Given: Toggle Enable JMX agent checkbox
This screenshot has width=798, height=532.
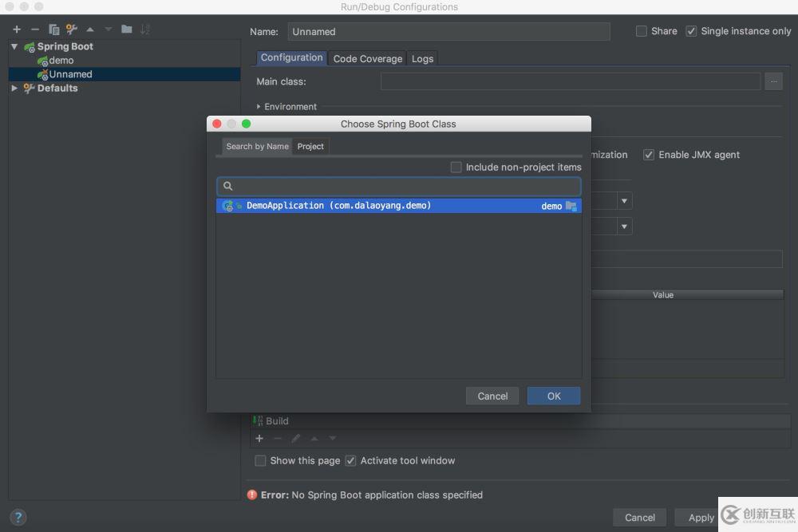Looking at the screenshot, I should pos(648,155).
